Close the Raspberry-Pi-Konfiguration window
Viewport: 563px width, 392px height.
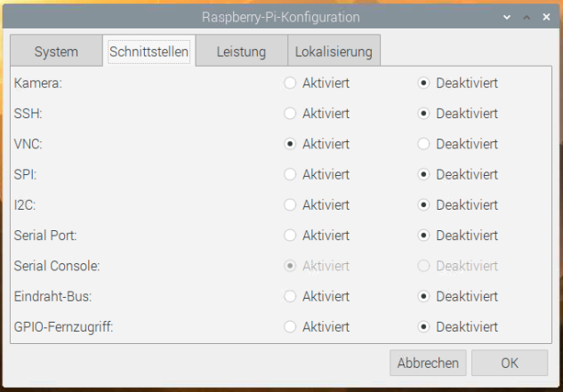(x=544, y=17)
